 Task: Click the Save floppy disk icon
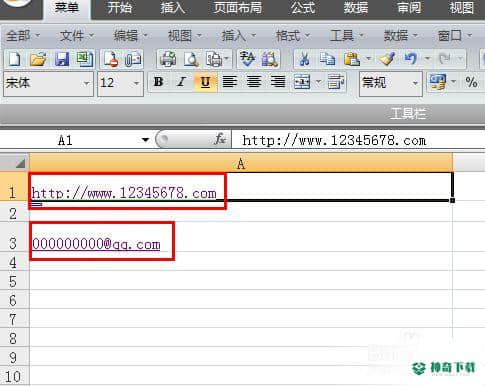(x=62, y=60)
